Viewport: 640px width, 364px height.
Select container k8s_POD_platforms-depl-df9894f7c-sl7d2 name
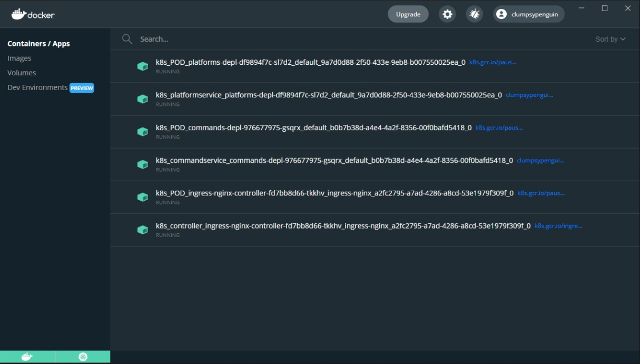click(x=311, y=62)
